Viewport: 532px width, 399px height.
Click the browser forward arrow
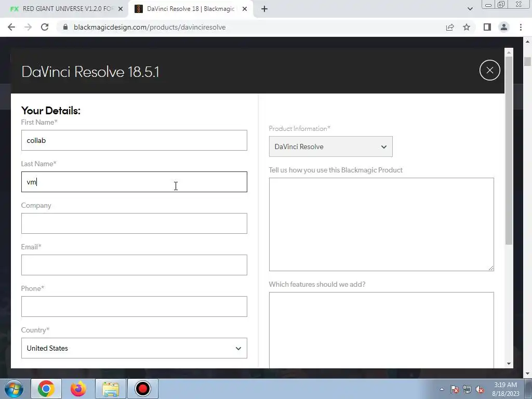[x=28, y=27]
